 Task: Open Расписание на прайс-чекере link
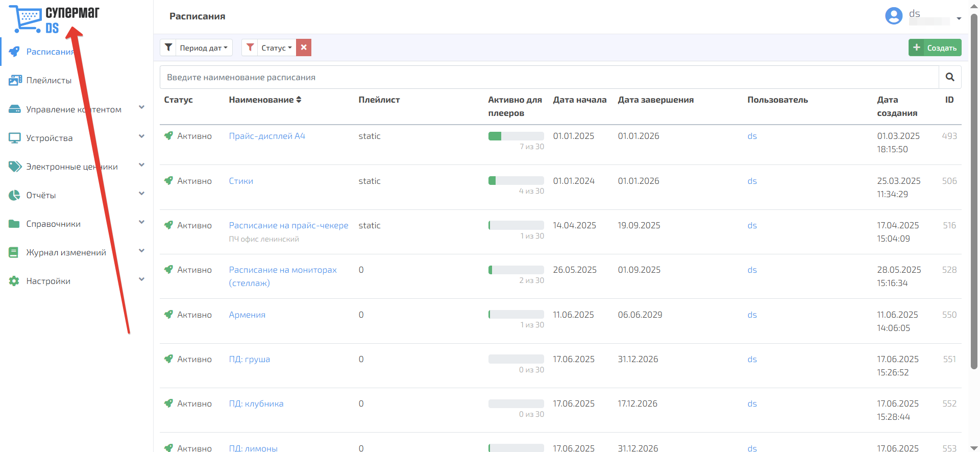pyautogui.click(x=288, y=225)
